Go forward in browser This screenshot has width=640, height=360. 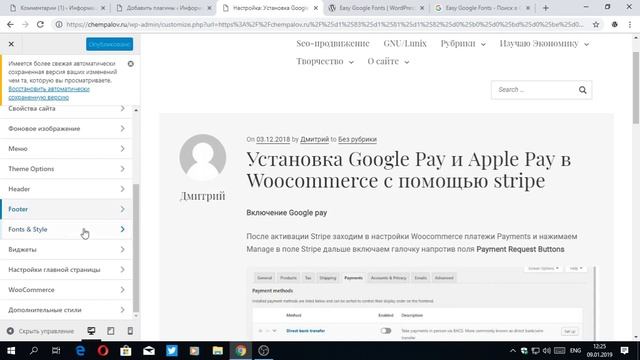tap(25, 24)
